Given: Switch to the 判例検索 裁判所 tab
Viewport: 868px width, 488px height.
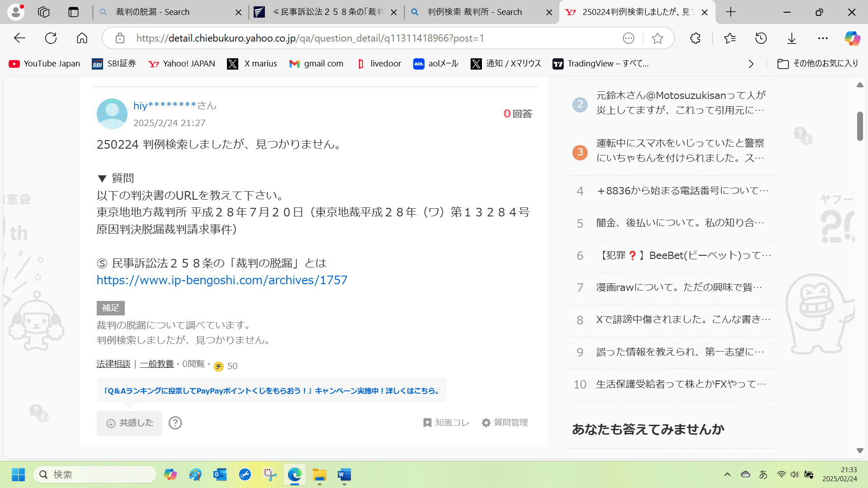Looking at the screenshot, I should coord(474,12).
